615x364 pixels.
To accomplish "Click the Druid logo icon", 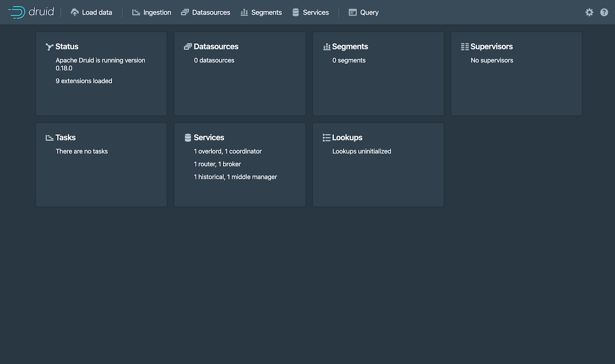I will pos(17,12).
